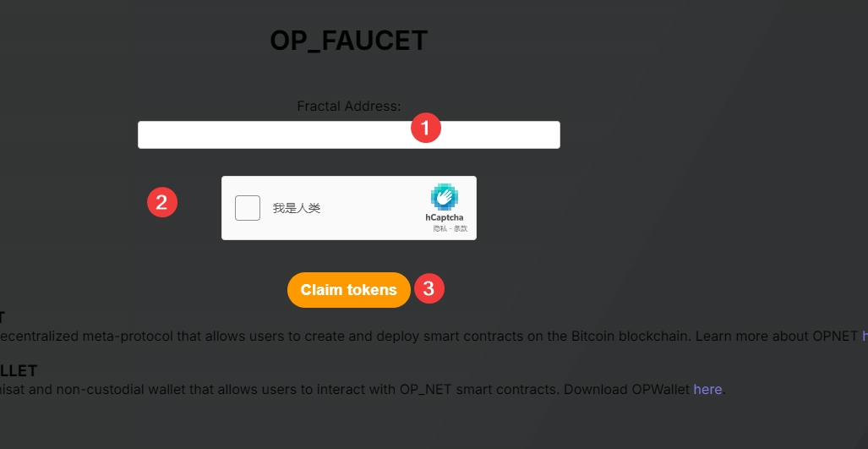Click the hCaptcha brand name text
Image resolution: width=868 pixels, height=449 pixels.
[x=444, y=218]
